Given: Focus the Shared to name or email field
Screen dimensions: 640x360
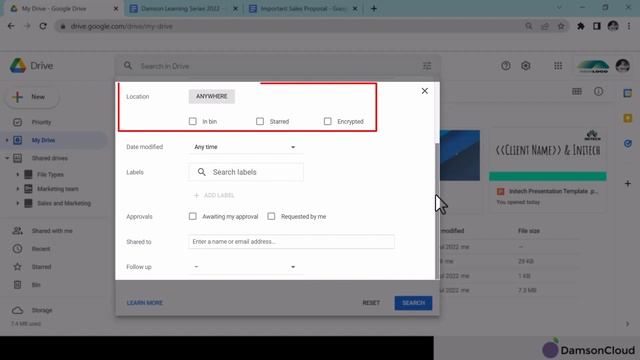Looking at the screenshot, I should pos(291,242).
